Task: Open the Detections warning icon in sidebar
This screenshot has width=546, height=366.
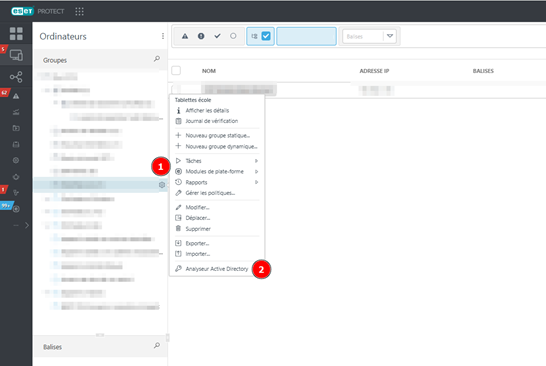Action: click(16, 96)
